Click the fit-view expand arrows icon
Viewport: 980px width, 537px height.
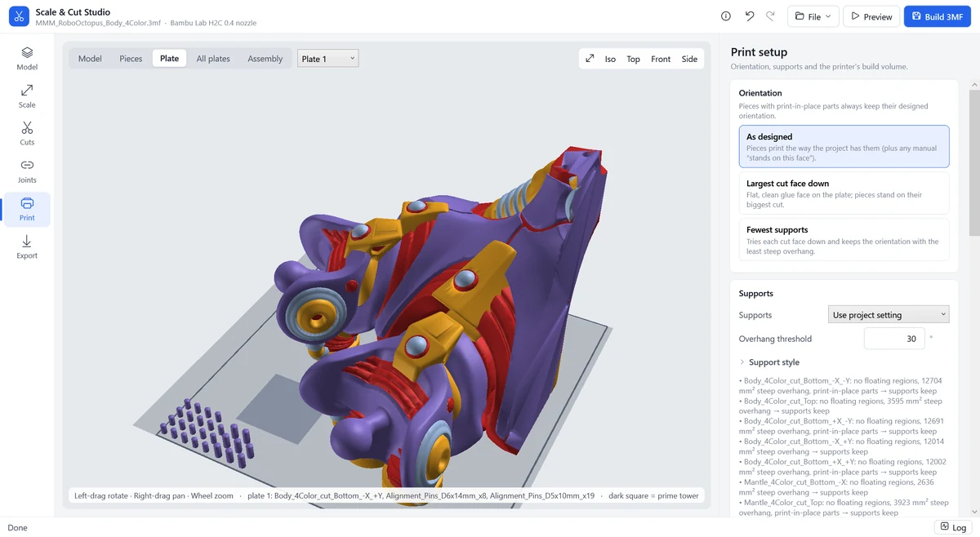tap(590, 59)
